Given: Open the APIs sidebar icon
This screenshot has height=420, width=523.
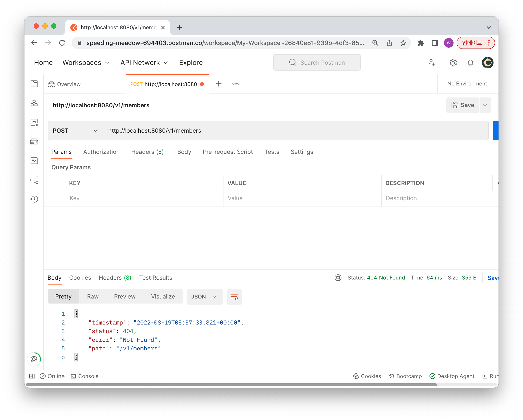Looking at the screenshot, I should (x=34, y=103).
